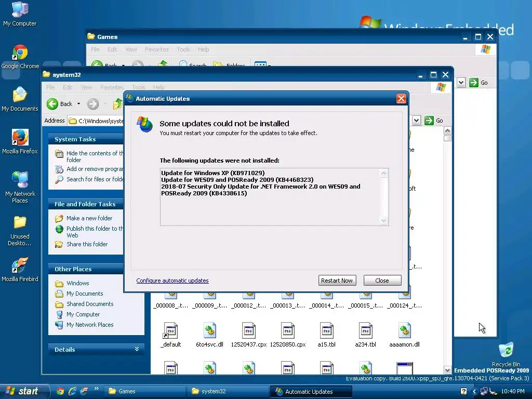
Task: Click Go button in system32 address bar
Action: click(434, 121)
